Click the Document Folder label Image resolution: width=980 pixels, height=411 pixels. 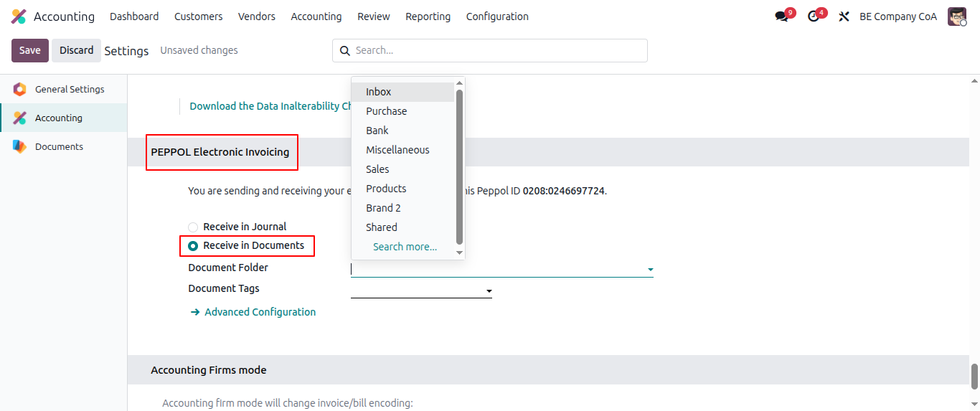(x=228, y=268)
